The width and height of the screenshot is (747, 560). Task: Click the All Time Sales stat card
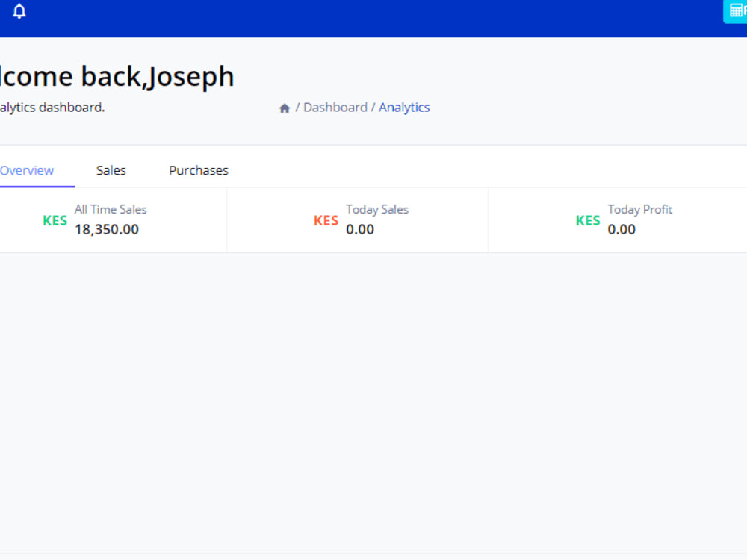[x=112, y=220]
